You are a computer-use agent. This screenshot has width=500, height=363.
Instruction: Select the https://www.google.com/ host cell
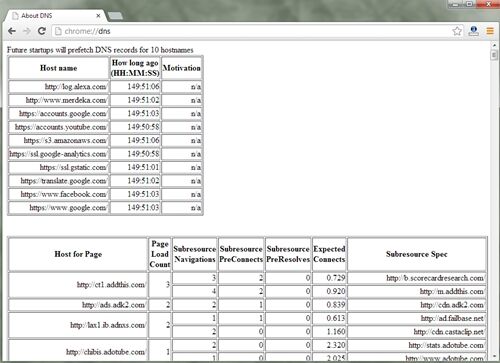pyautogui.click(x=59, y=208)
